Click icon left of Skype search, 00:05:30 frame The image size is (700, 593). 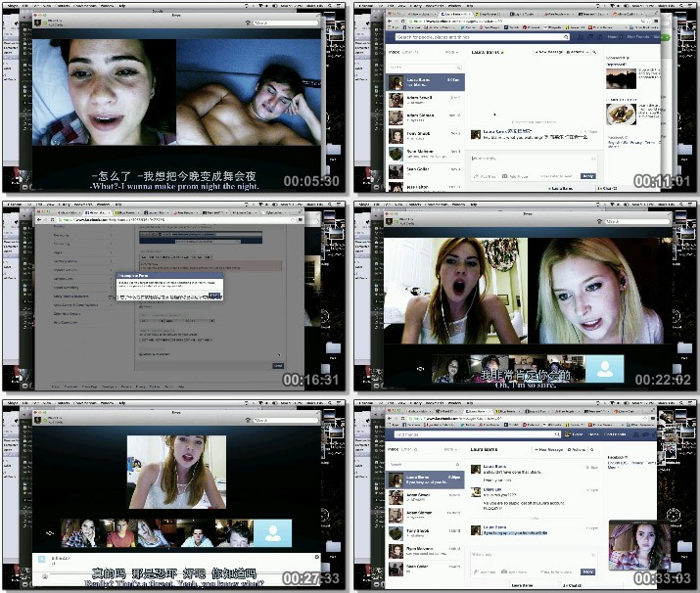click(x=249, y=23)
